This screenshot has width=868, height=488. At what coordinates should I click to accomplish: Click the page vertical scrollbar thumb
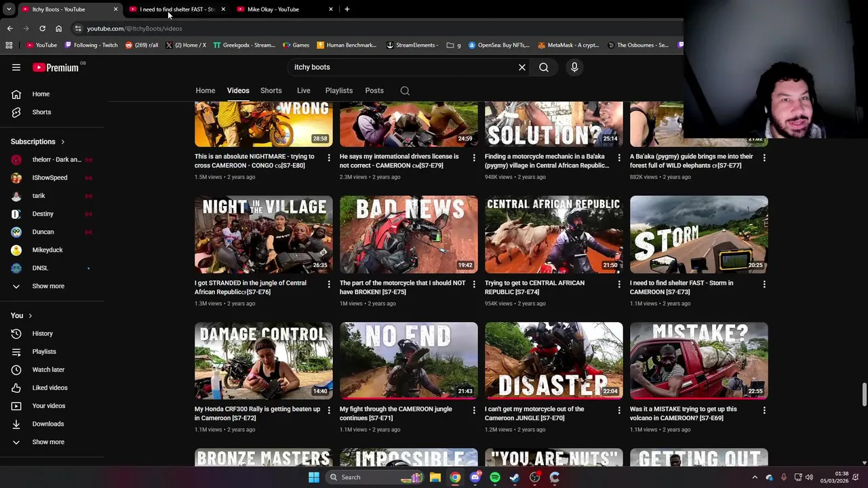pyautogui.click(x=865, y=394)
